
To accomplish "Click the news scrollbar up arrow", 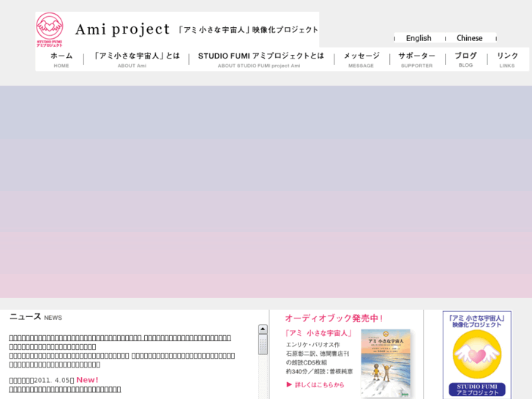I will (x=263, y=329).
